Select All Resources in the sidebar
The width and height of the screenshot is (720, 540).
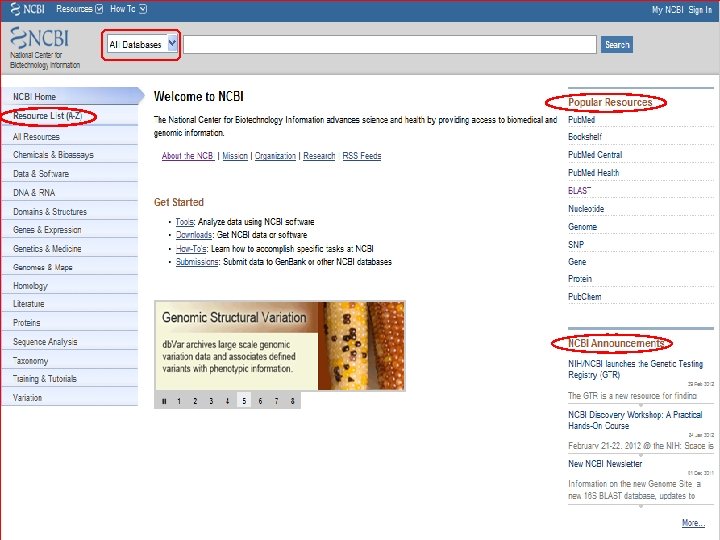tap(70, 136)
